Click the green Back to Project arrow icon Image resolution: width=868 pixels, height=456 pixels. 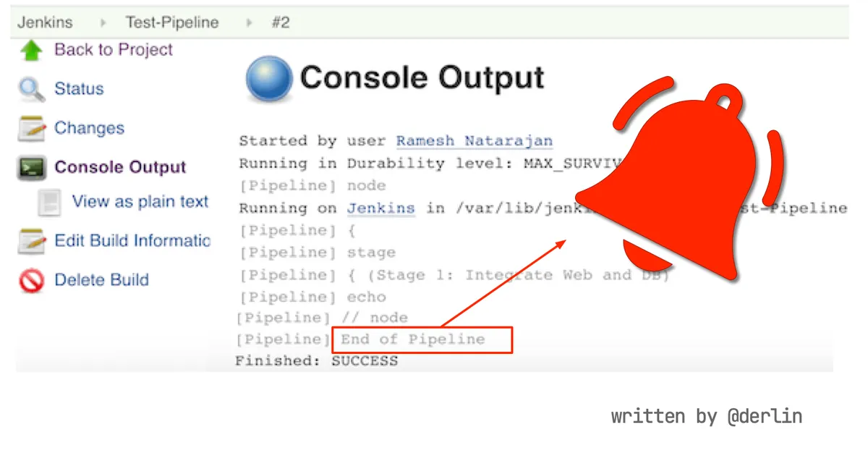(x=32, y=51)
